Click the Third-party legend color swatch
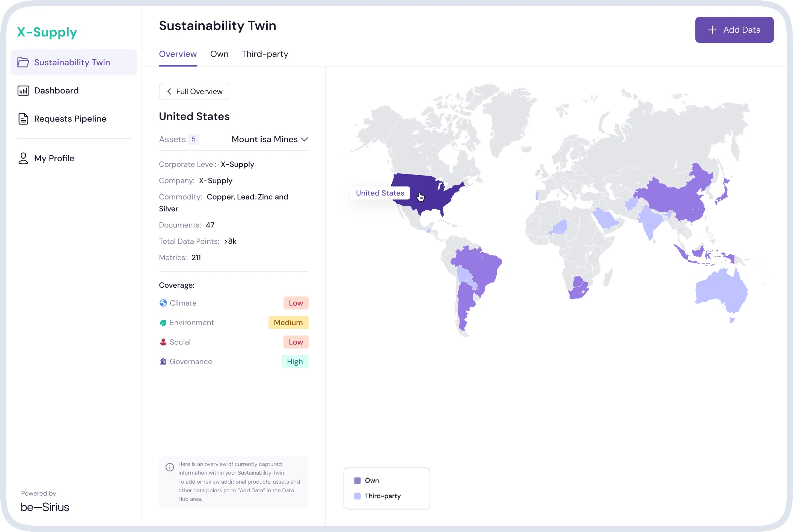Screen dimensions: 793x532 (357, 496)
